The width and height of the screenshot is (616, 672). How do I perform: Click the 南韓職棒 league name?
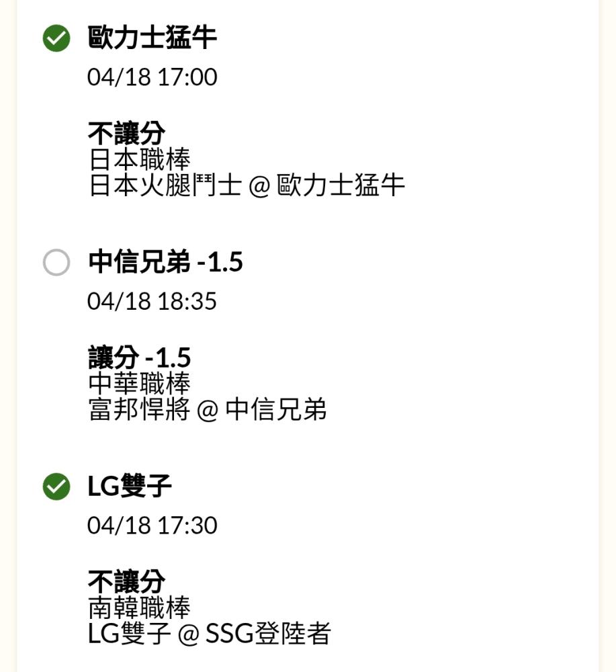point(139,607)
